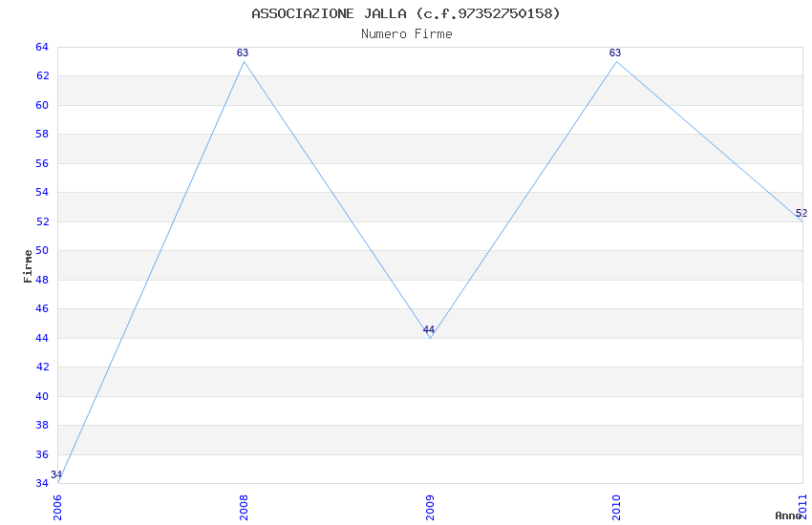
Task: Click the y-axis tick value 46
Action: tap(42, 308)
